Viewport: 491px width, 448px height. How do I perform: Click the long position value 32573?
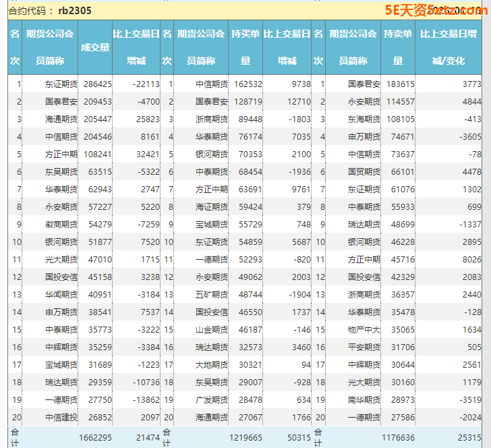pos(250,347)
